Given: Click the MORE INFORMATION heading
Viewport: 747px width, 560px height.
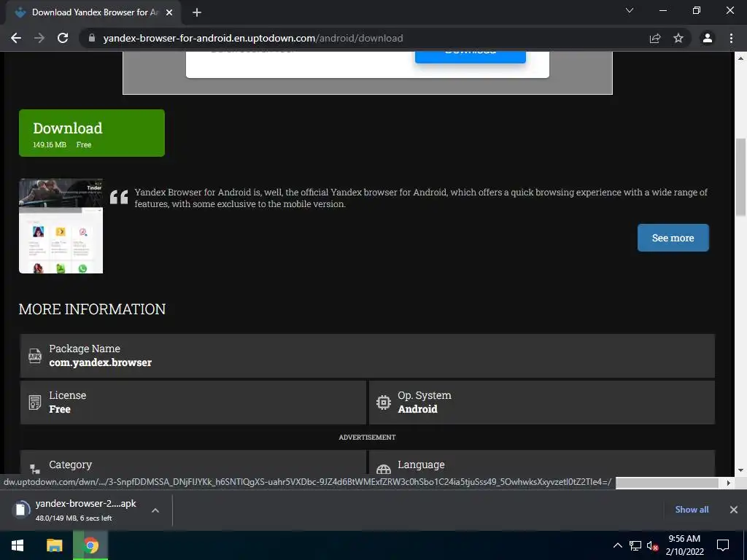Looking at the screenshot, I should click(x=92, y=309).
